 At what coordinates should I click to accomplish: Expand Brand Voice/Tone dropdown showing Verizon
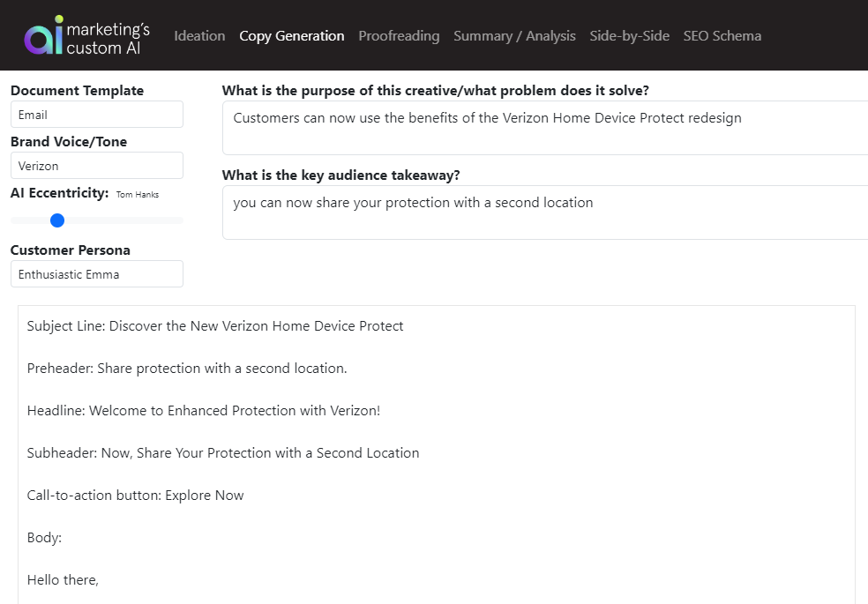(97, 166)
